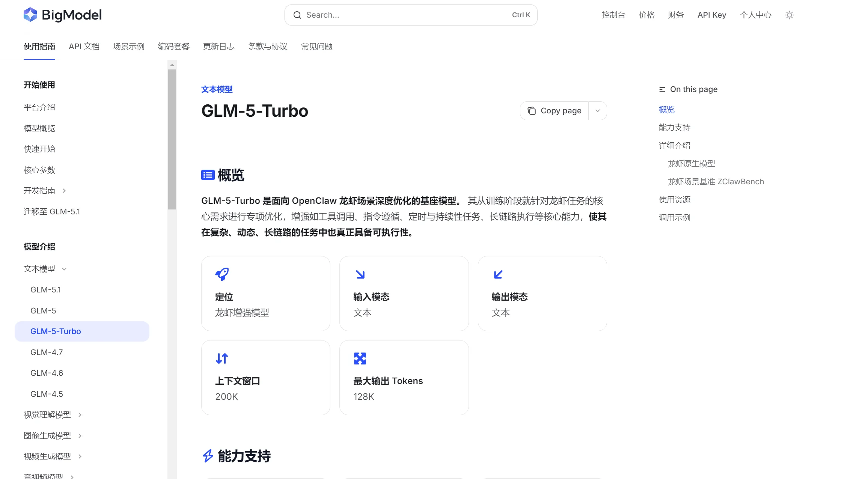Viewport: 868px width, 479px height.
Task: Select GLM-5.1 in the sidebar
Action: click(x=45, y=290)
